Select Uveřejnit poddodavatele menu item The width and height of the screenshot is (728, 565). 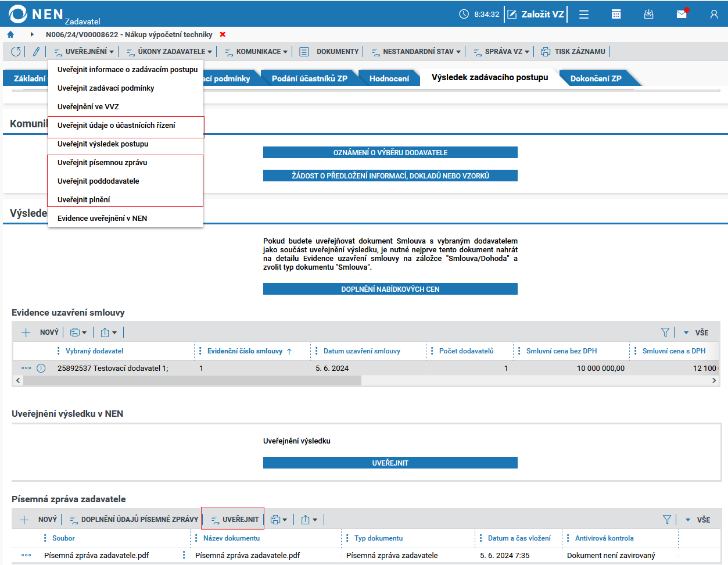98,181
